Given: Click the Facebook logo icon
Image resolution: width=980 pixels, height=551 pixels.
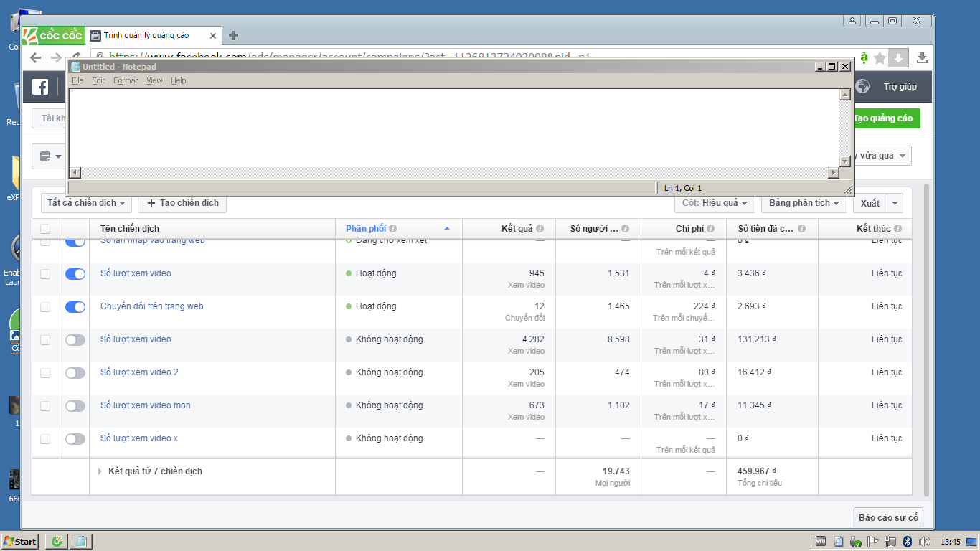Looking at the screenshot, I should [x=40, y=87].
